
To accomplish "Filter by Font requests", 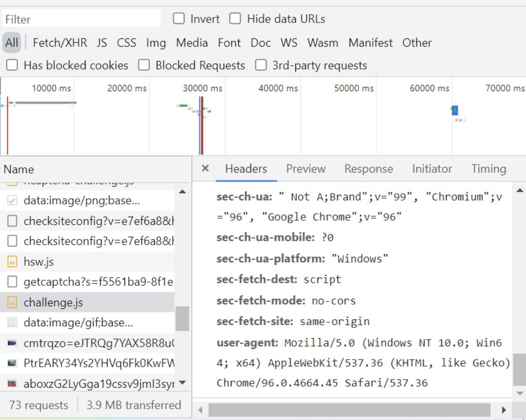I will (x=229, y=43).
